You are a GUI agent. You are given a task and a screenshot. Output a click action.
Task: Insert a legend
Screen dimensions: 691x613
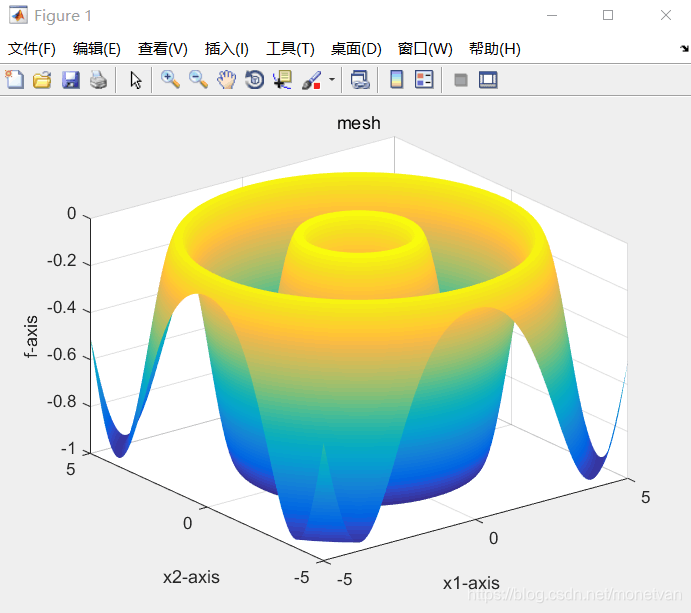coord(424,80)
